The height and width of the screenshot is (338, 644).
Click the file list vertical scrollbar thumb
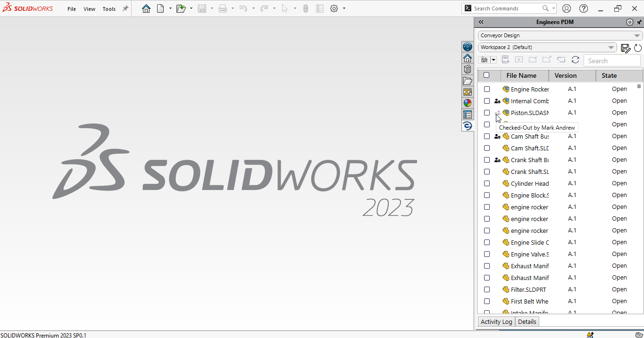pos(639,86)
